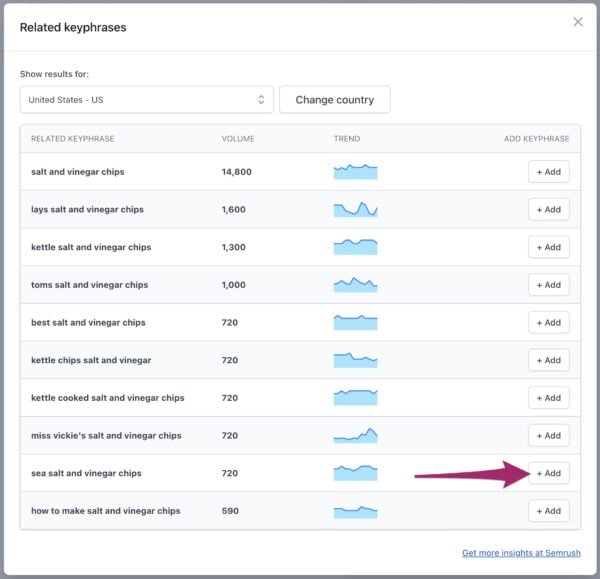Add 'best salt and vinegar chips' keyphrase
The image size is (600, 579).
click(x=548, y=323)
